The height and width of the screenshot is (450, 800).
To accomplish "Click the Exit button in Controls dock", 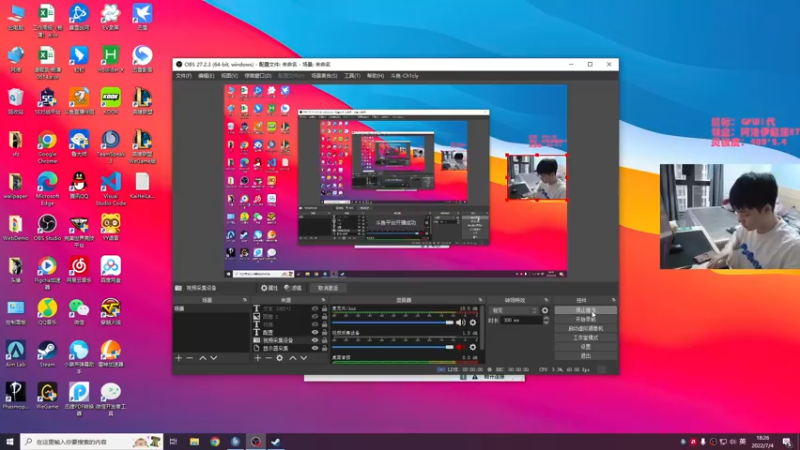I will click(585, 355).
